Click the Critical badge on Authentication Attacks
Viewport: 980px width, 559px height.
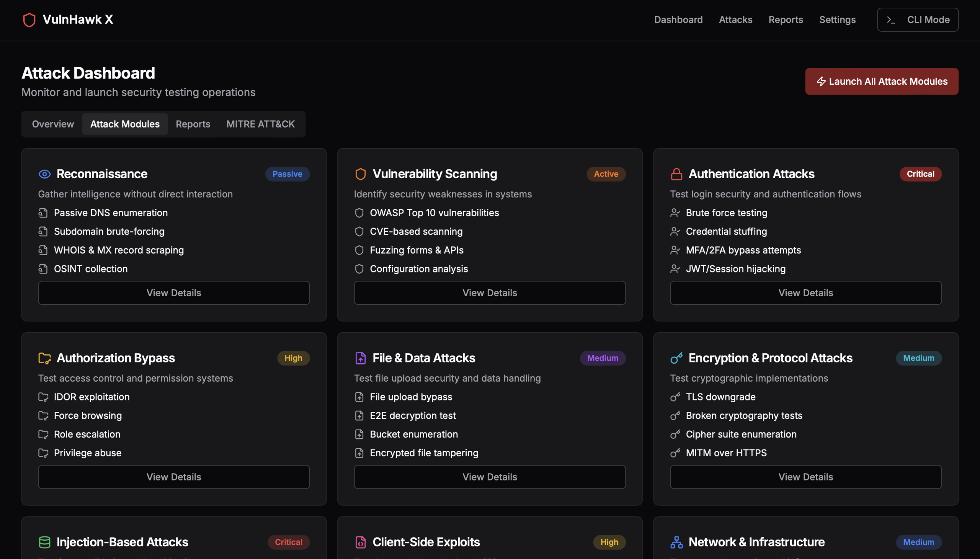pyautogui.click(x=920, y=174)
